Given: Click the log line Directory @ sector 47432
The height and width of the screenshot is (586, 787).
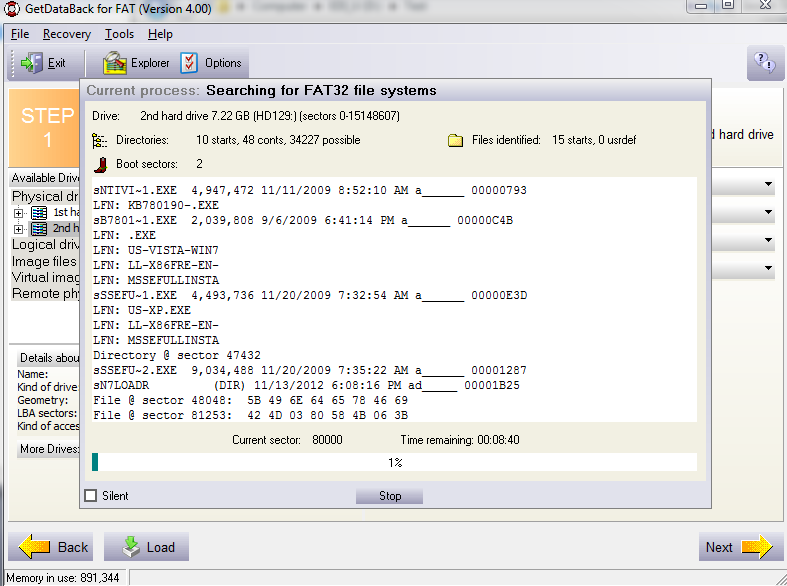Looking at the screenshot, I should click(x=177, y=355).
